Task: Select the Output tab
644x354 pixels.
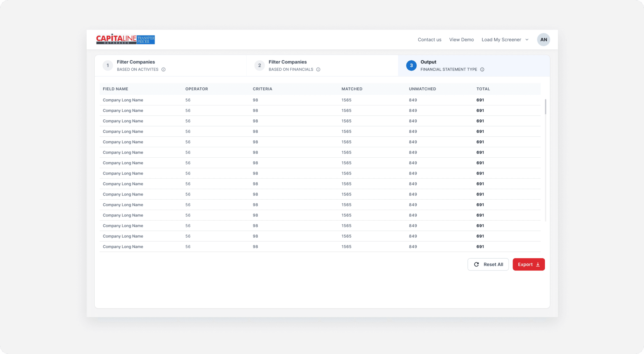Action: [x=474, y=66]
